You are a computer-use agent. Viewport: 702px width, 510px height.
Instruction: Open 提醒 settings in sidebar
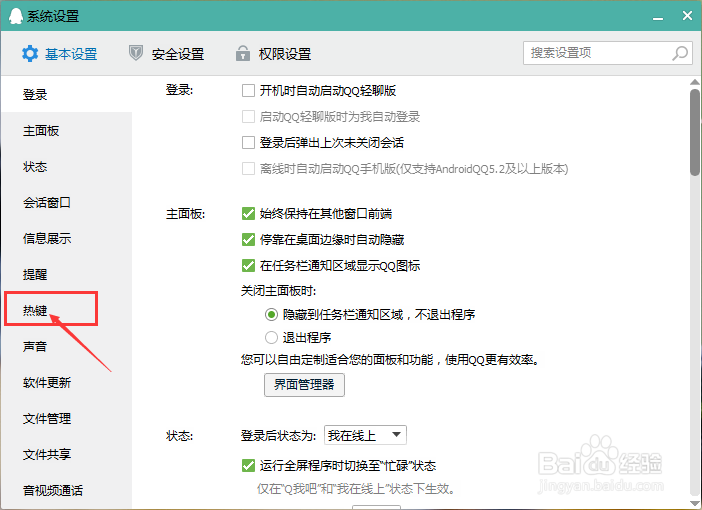tap(67, 274)
